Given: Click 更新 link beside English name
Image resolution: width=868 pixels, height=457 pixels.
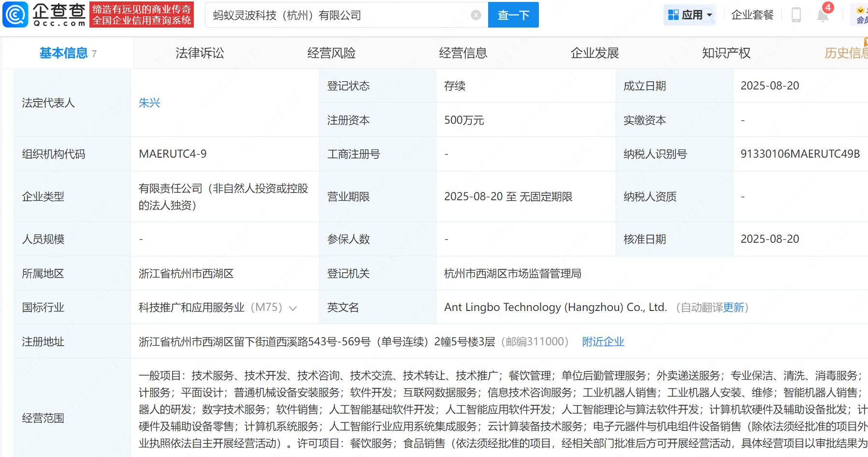Looking at the screenshot, I should [734, 308].
